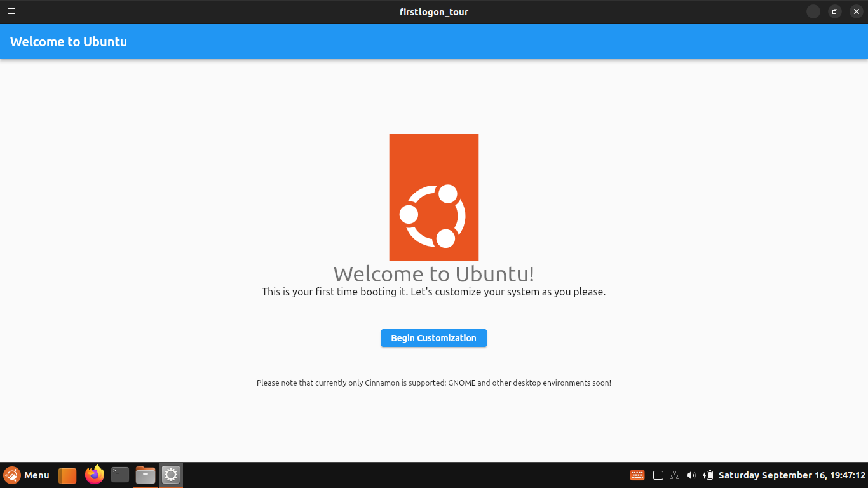Open the orange show-desktop icon in the taskbar
Viewport: 868px width, 488px height.
pyautogui.click(x=67, y=475)
